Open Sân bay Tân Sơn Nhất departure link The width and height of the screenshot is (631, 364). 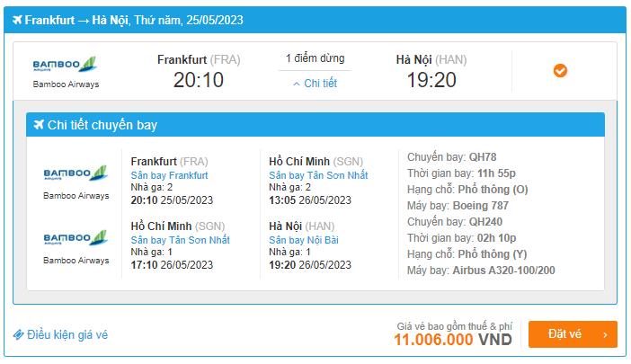180,240
